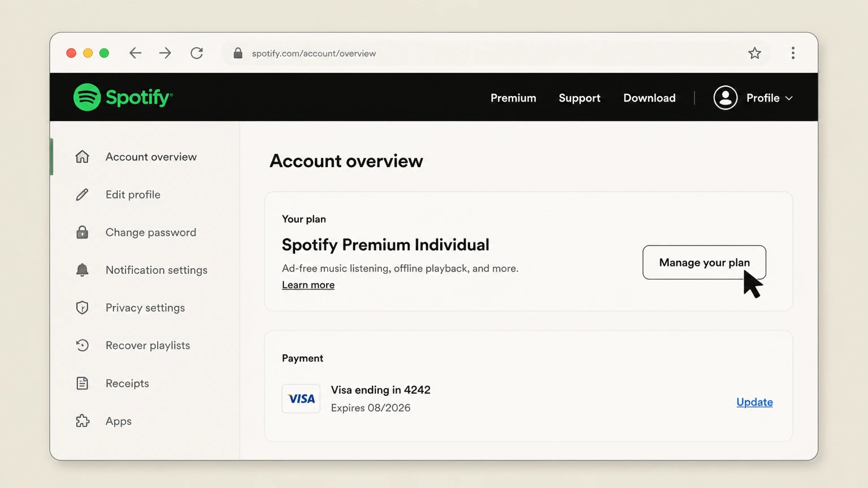The width and height of the screenshot is (868, 488).
Task: Click the profile avatar icon
Action: [x=725, y=98]
